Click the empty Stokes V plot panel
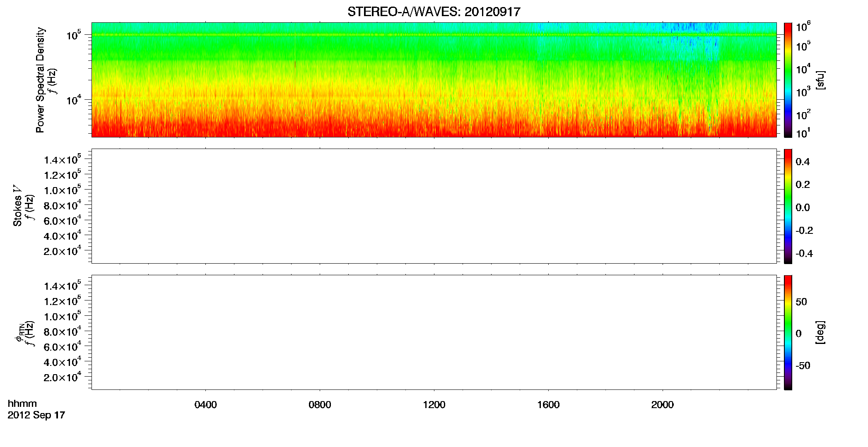 [x=434, y=206]
